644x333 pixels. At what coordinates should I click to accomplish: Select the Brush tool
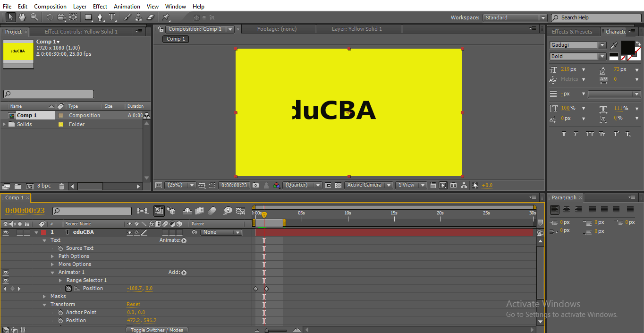click(x=127, y=17)
